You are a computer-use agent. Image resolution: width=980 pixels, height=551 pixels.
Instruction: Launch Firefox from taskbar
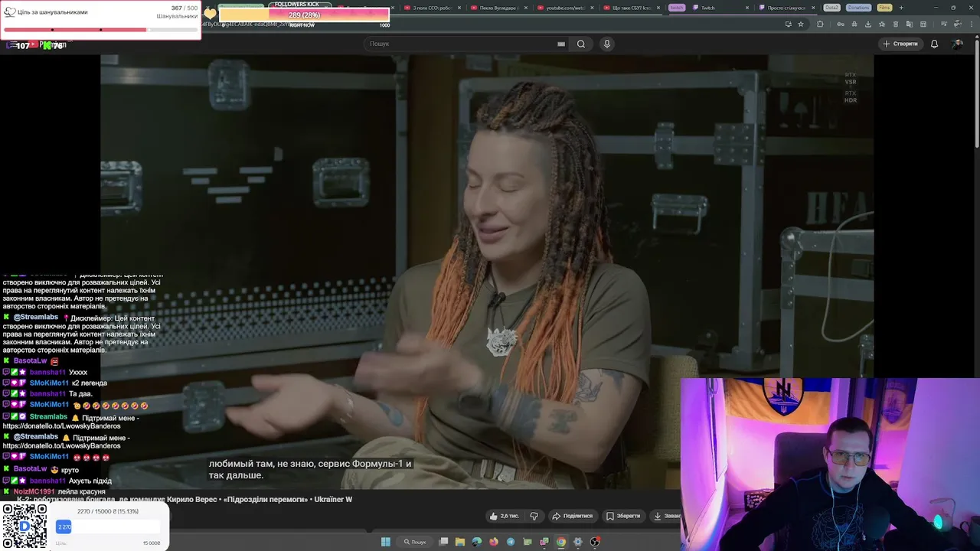point(494,542)
